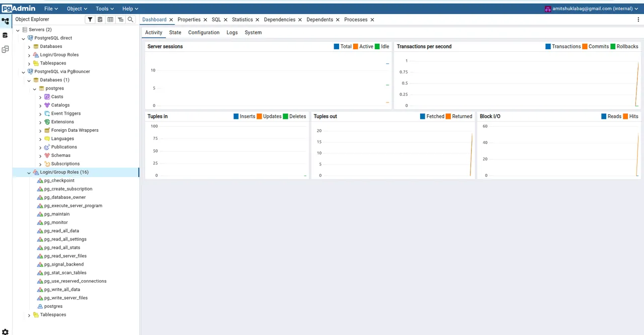Open the Schema Diff workspace icon in left sidebar
The width and height of the screenshot is (644, 335).
[6, 49]
